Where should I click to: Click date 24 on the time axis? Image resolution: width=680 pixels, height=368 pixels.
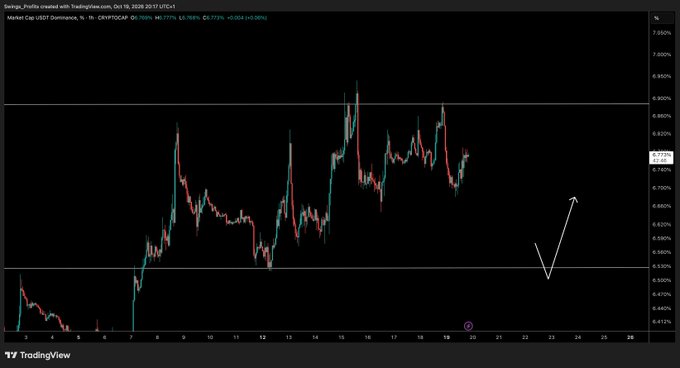578,337
